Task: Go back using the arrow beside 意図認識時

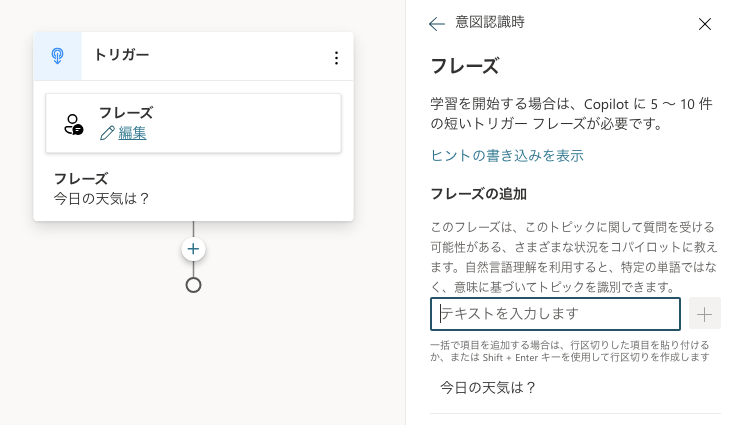Action: pos(436,24)
